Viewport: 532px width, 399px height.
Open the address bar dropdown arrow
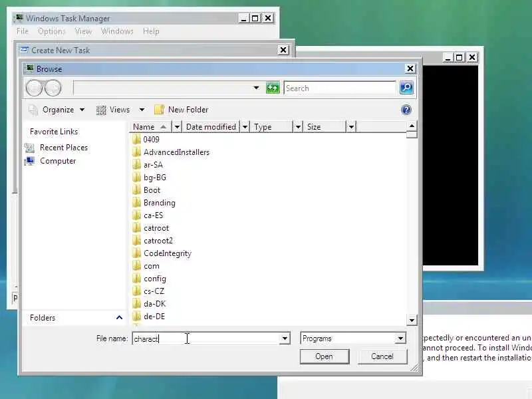coord(256,88)
